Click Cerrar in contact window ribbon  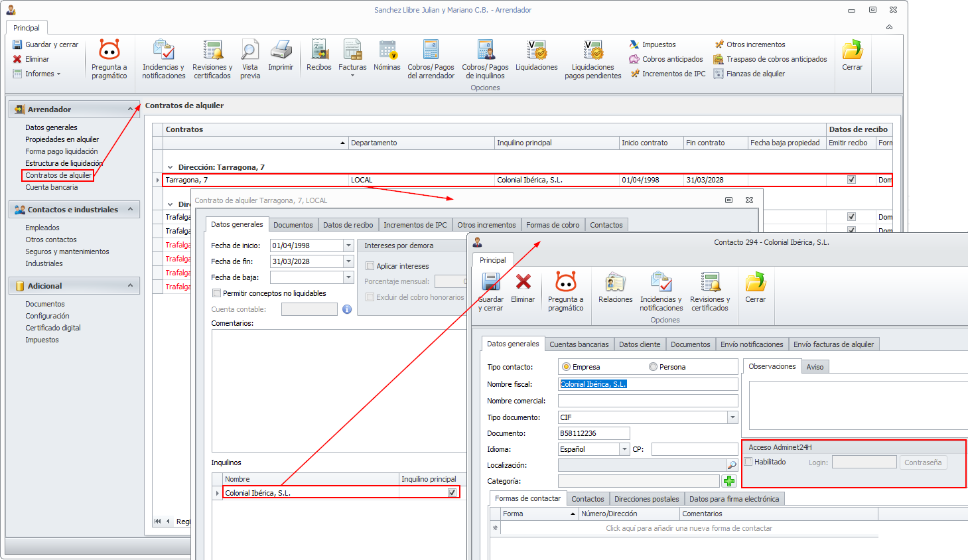pos(756,287)
